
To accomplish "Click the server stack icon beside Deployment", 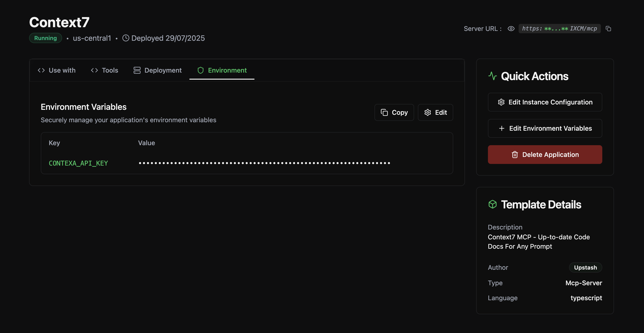I will (x=137, y=70).
